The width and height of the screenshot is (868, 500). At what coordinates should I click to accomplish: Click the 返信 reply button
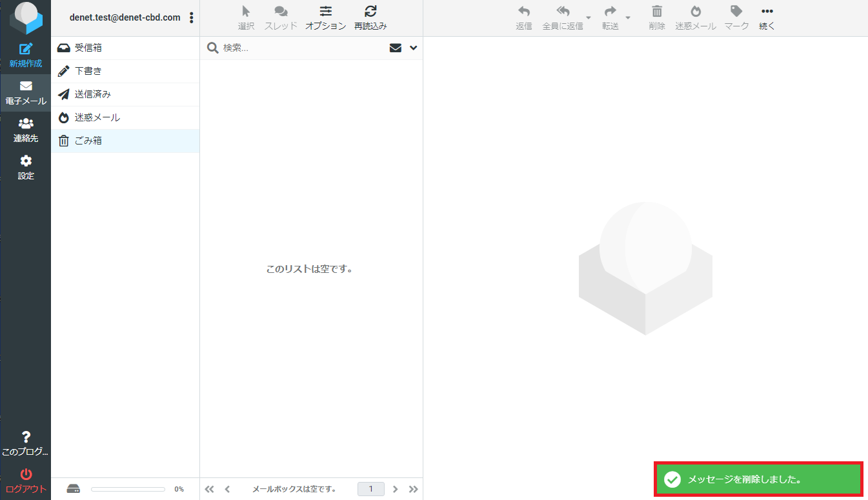[x=524, y=18]
